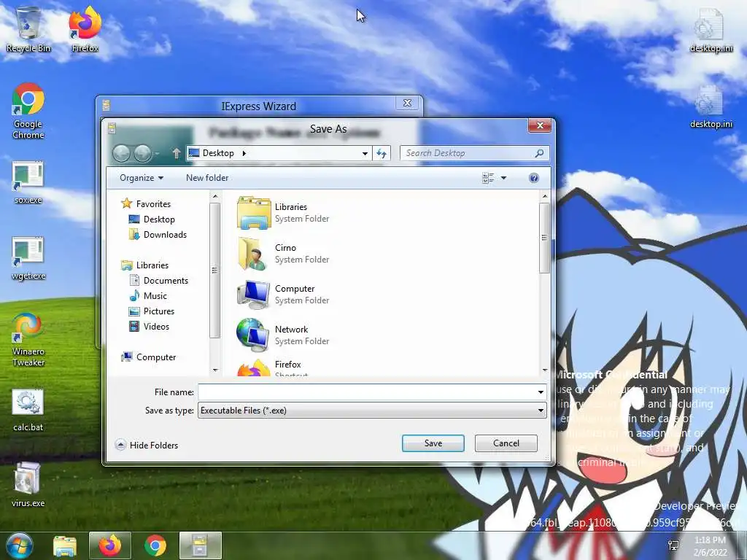This screenshot has width=747, height=560.
Task: Click the search magnifier icon
Action: (539, 153)
